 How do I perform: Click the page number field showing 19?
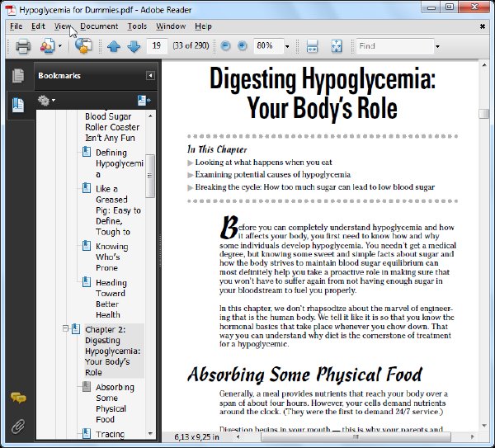coord(157,45)
